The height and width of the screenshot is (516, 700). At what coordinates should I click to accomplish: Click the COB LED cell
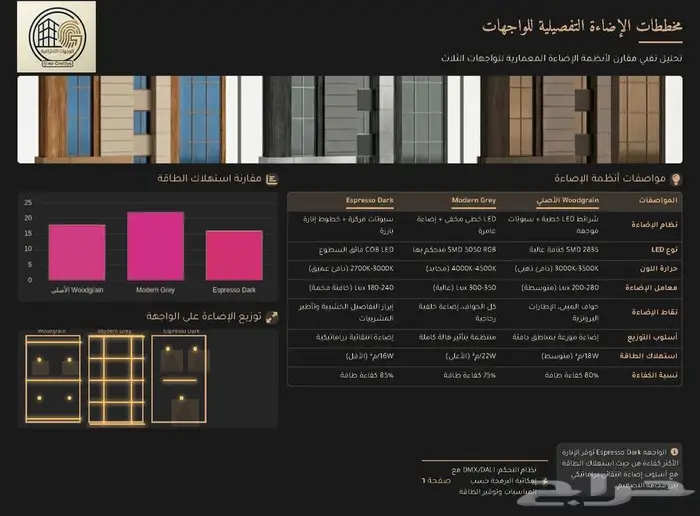356,250
